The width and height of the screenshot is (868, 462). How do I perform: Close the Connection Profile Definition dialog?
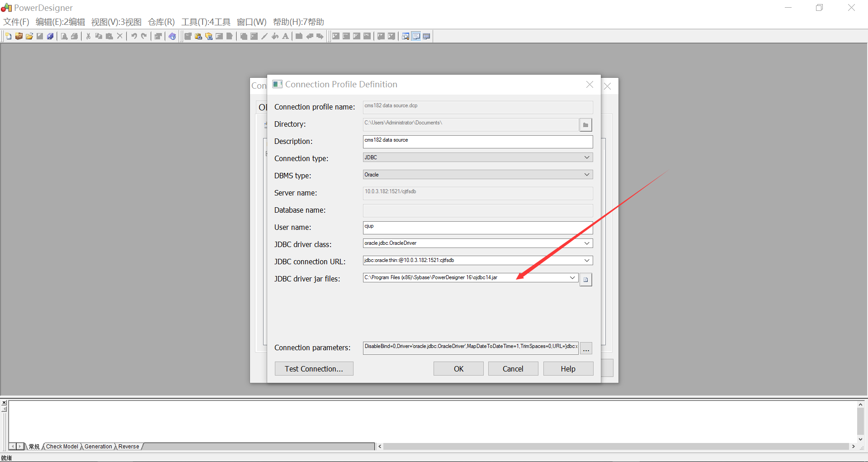(590, 85)
